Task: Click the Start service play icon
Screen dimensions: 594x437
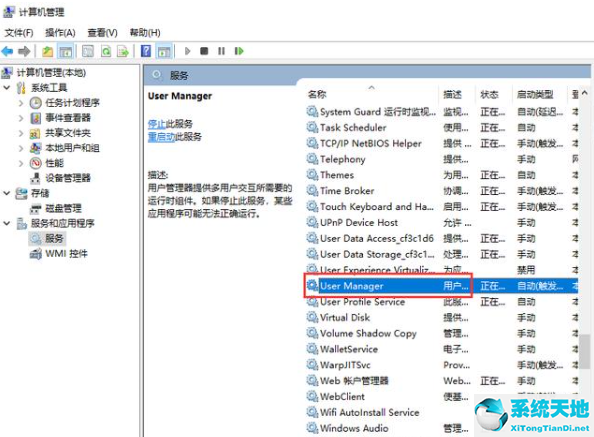Action: coord(187,51)
